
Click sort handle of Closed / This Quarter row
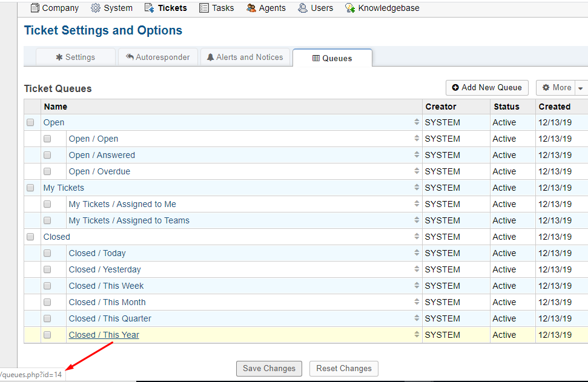(x=417, y=318)
